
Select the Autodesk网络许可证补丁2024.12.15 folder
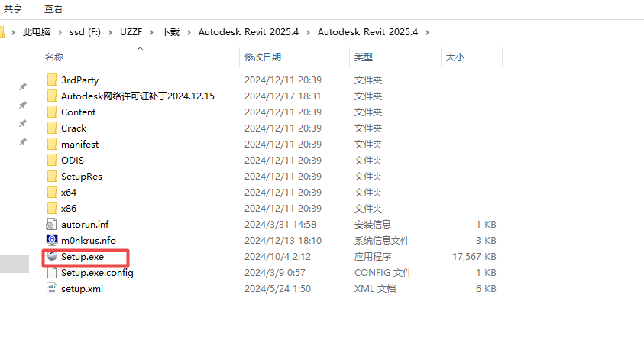coord(138,96)
